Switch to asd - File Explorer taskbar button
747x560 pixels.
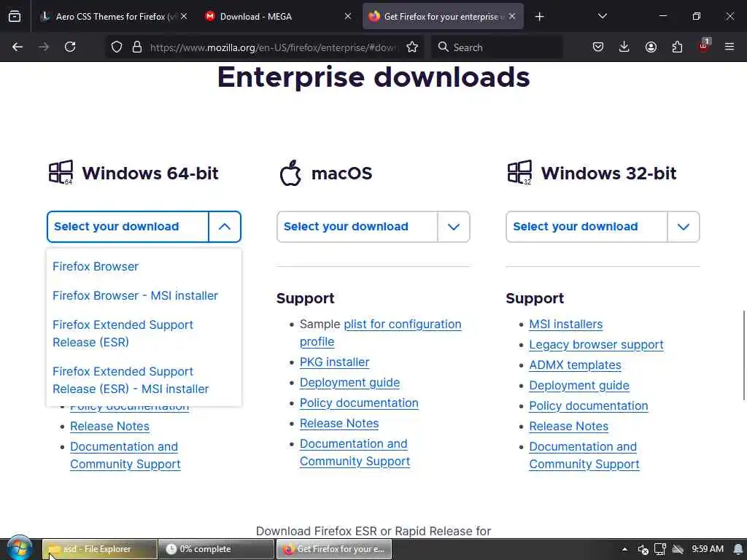coord(99,549)
